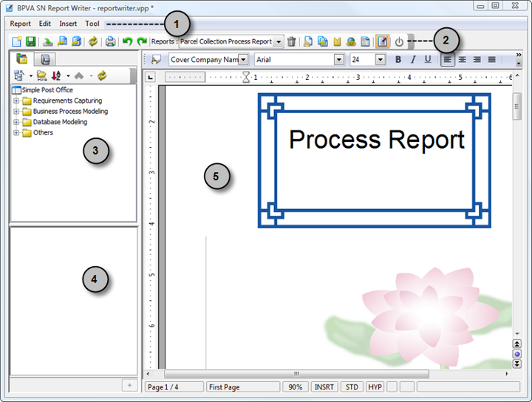The image size is (532, 402).
Task: Open the Cover Company Name style dropdown
Action: 243,60
